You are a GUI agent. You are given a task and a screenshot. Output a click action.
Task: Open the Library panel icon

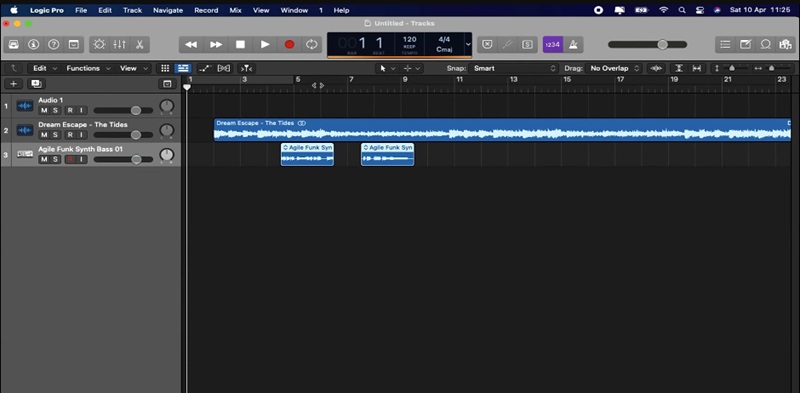tap(14, 45)
